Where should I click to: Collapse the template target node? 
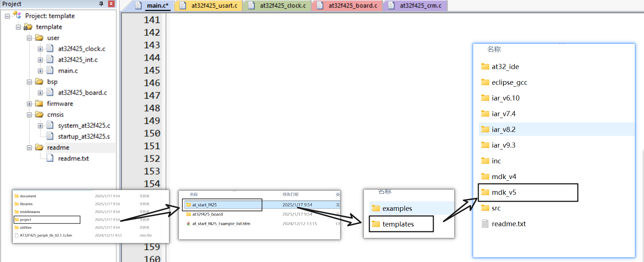coord(18,27)
